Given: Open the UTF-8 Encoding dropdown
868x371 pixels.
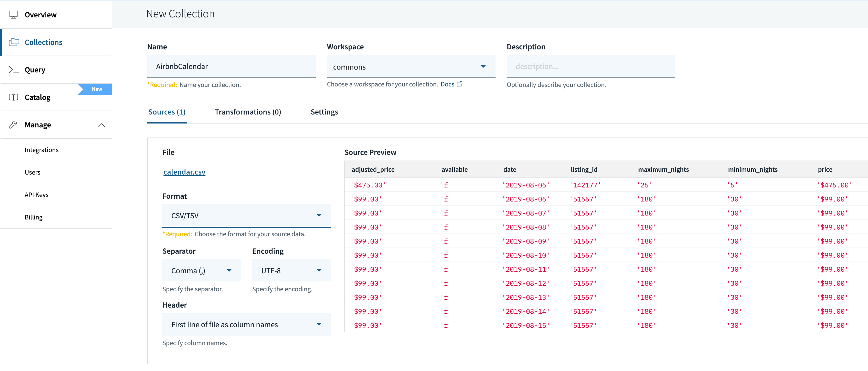Looking at the screenshot, I should point(291,271).
